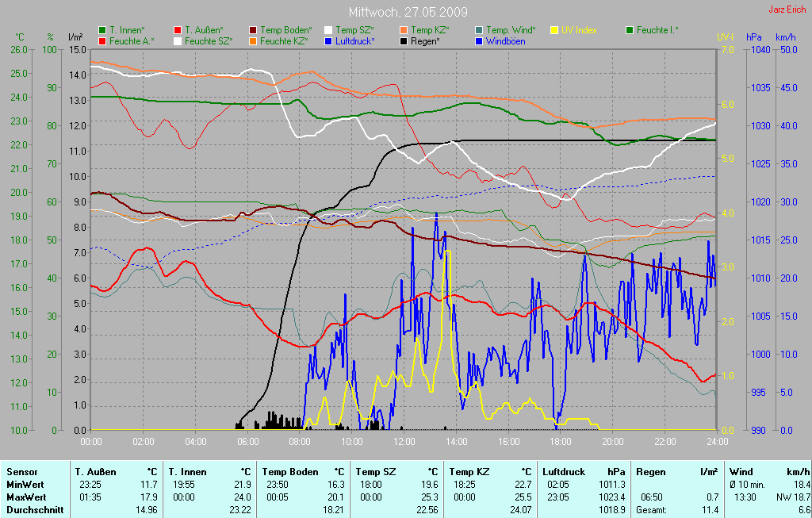Viewport: 812px width, 518px height.
Task: Click the T. Außen average value '14.96'
Action: tap(147, 510)
